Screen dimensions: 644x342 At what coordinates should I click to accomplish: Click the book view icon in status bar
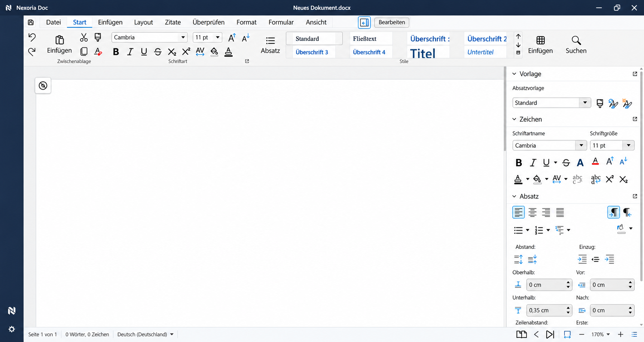click(x=522, y=335)
